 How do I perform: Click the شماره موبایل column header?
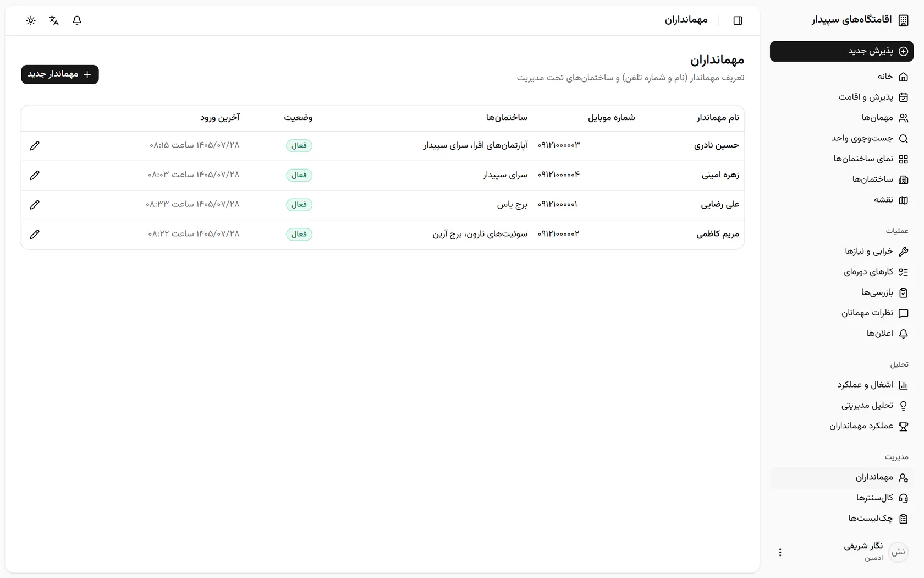[612, 118]
